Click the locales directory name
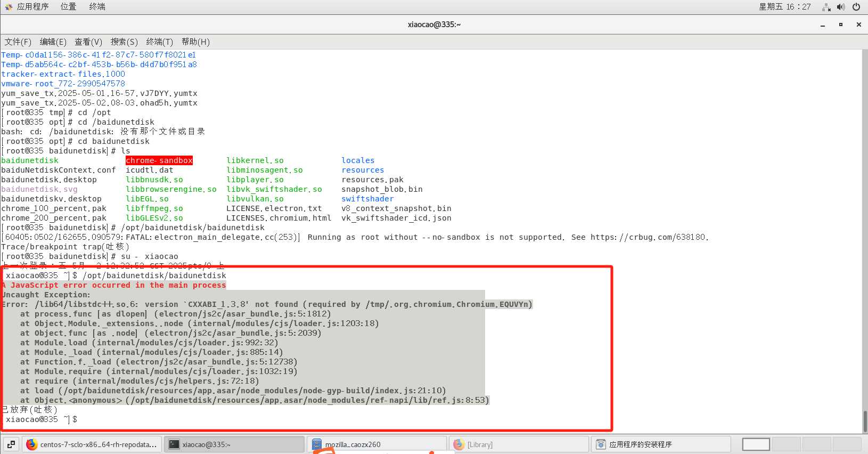The width and height of the screenshot is (868, 454). point(358,160)
